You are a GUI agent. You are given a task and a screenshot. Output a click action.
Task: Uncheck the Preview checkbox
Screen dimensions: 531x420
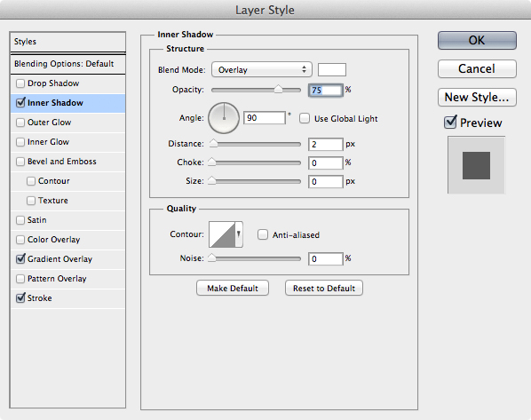[450, 123]
